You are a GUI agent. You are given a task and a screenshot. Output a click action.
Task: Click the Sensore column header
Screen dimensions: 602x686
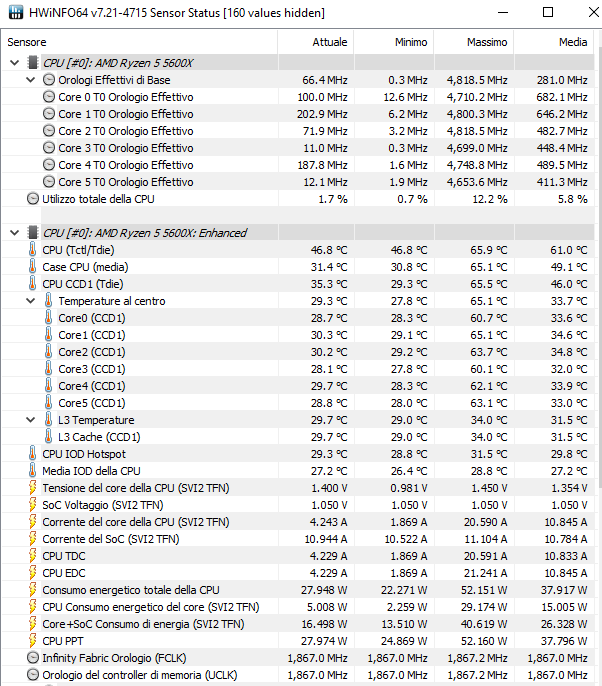pyautogui.click(x=139, y=42)
